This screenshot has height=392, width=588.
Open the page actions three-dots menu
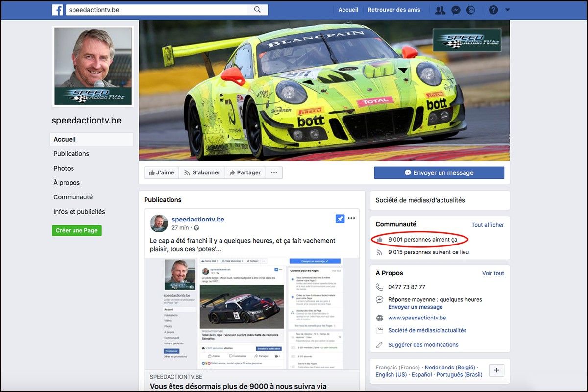tap(274, 172)
